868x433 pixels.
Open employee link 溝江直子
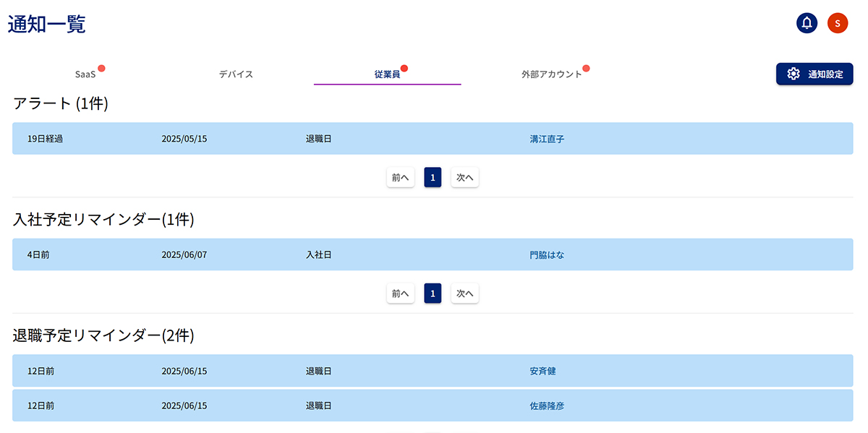point(547,139)
